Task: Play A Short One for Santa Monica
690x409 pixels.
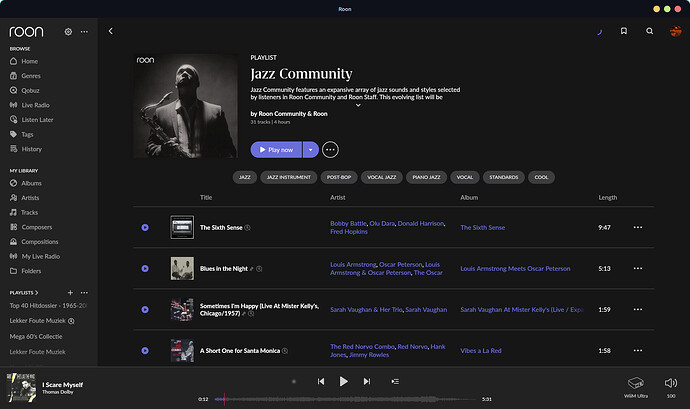Action: (145, 351)
